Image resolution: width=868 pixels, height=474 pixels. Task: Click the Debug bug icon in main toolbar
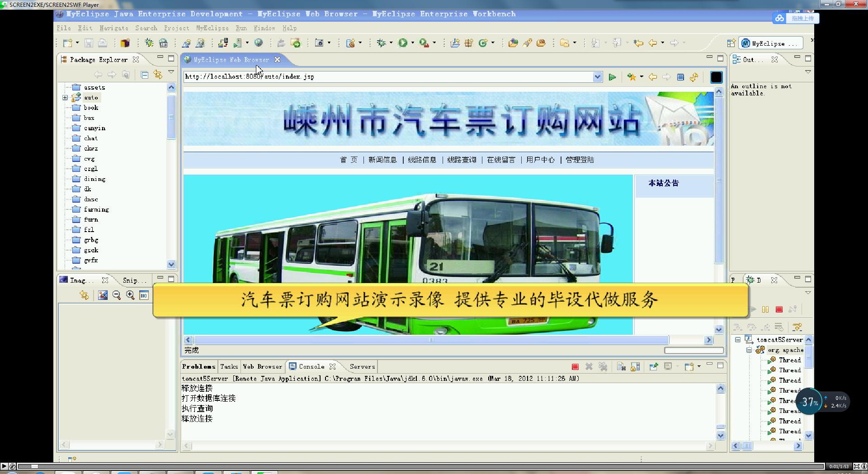[x=381, y=43]
